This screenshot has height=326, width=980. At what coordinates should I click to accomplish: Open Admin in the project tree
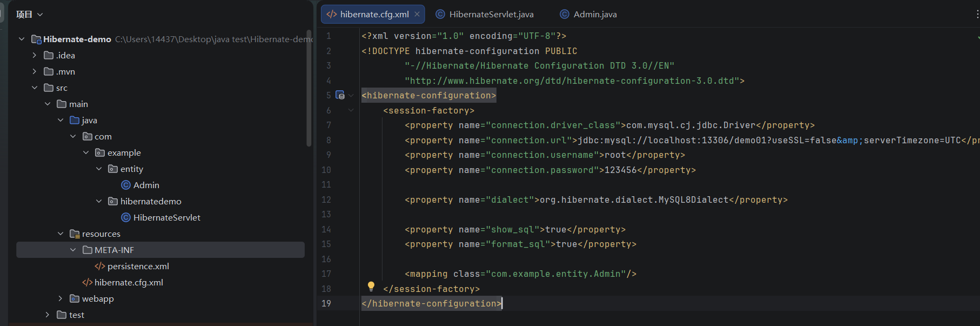coord(146,185)
